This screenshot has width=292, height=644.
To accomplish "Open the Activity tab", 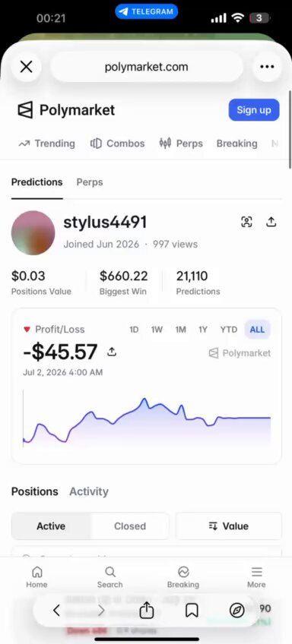I will click(89, 491).
